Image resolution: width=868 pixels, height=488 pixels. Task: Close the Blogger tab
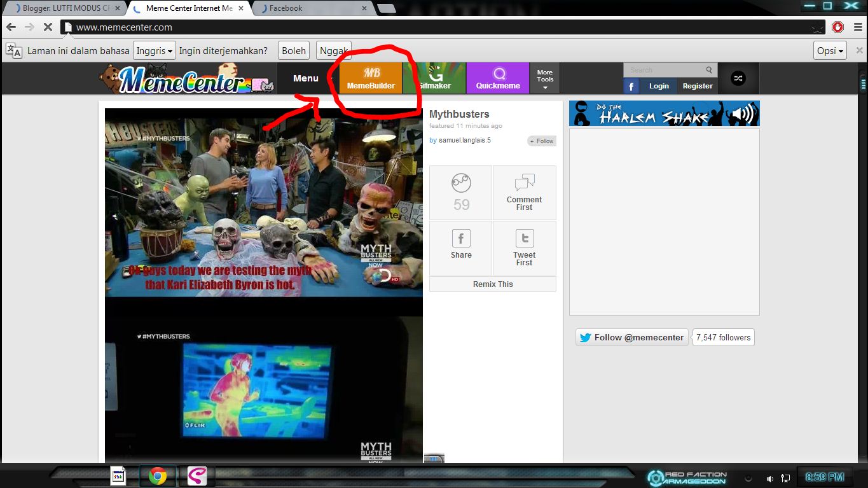point(117,8)
